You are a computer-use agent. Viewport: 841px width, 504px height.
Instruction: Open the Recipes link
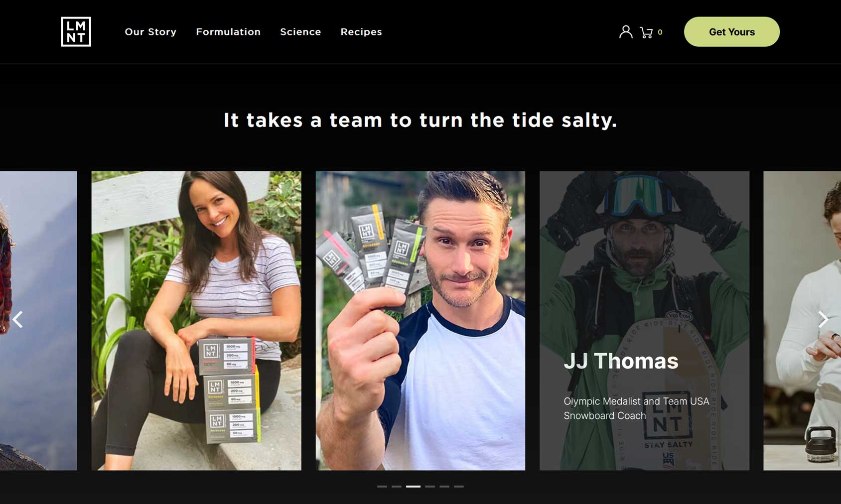(361, 32)
